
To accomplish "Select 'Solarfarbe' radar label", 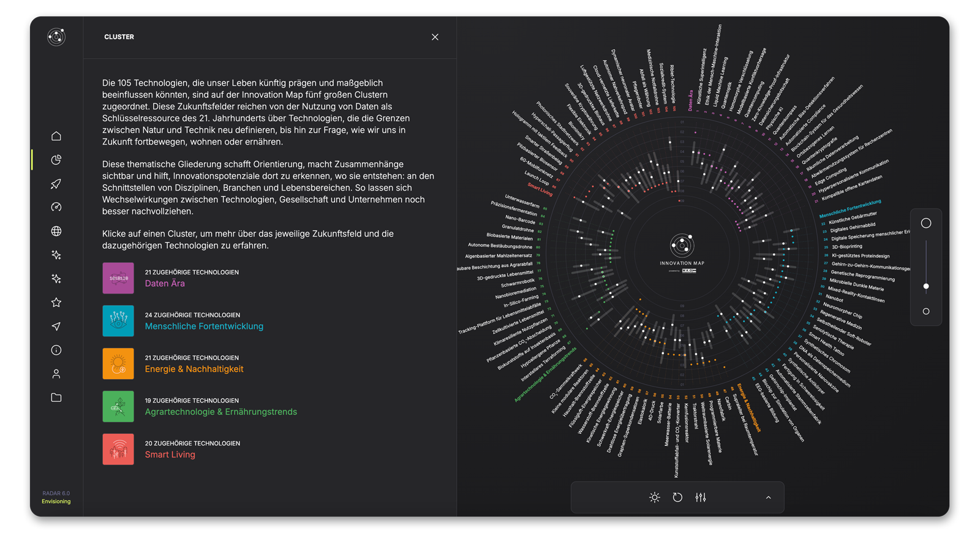I will pos(660,412).
